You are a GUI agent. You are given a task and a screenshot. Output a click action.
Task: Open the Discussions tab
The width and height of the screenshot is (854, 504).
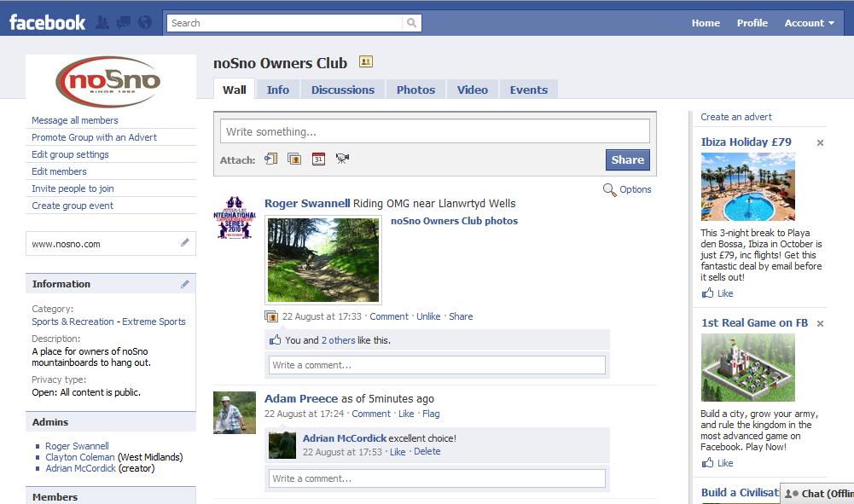point(343,90)
